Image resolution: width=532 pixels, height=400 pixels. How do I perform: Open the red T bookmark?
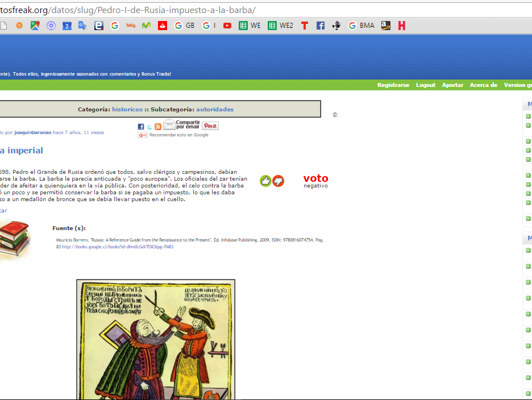click(x=305, y=26)
